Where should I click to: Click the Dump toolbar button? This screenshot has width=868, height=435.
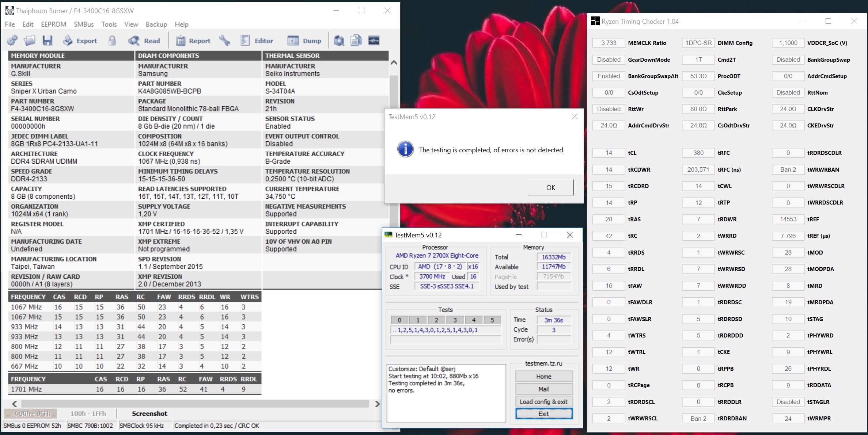coord(304,41)
